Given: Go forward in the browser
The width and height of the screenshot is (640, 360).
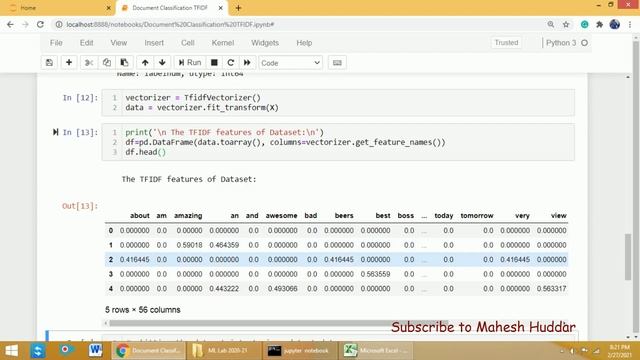Looking at the screenshot, I should point(25,24).
